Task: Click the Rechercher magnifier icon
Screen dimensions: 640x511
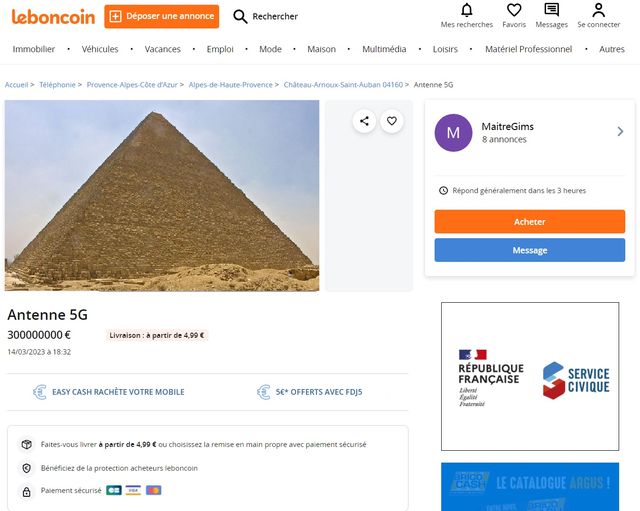Action: click(x=240, y=16)
